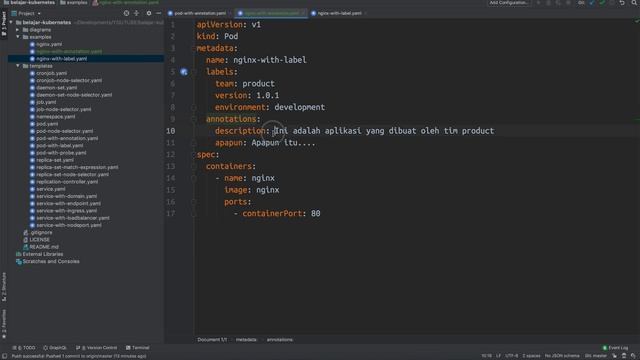640x360 pixels.
Task: Fold the annotations block in gutter
Action: [194, 119]
